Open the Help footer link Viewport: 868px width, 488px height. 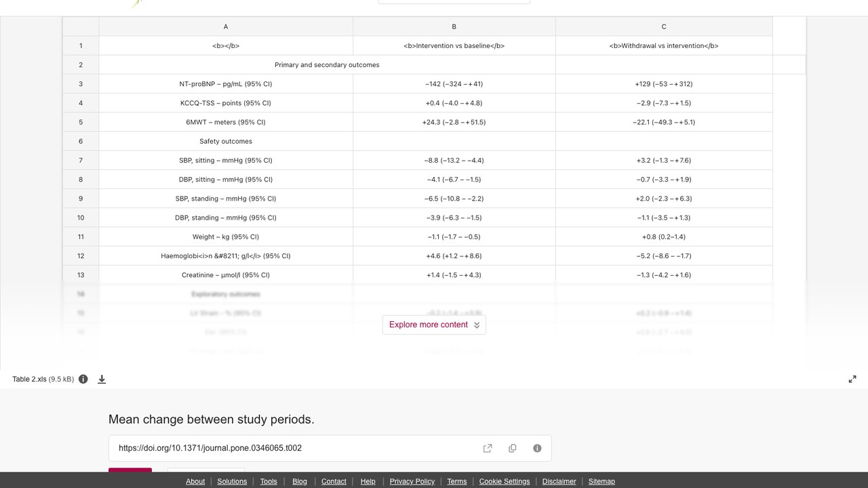[368, 481]
